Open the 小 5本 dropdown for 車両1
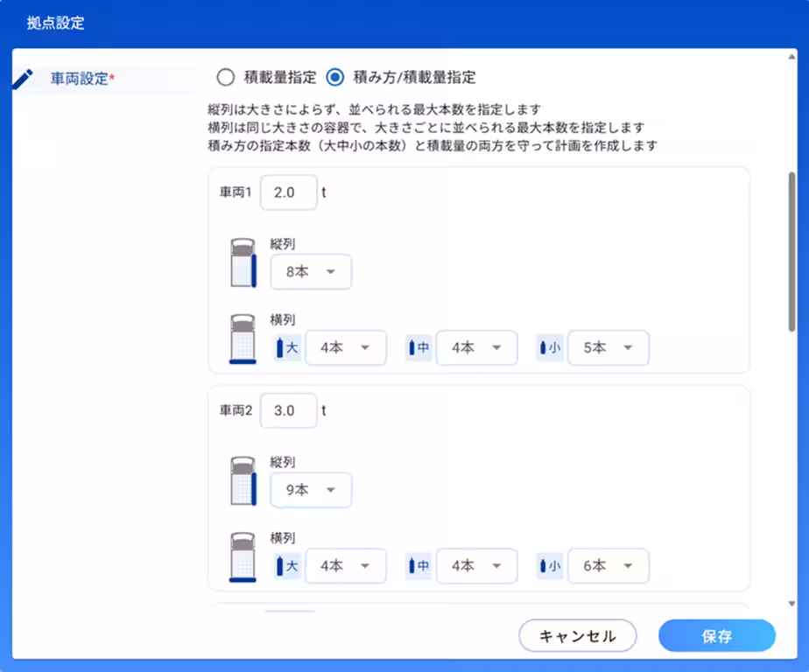 pos(608,347)
